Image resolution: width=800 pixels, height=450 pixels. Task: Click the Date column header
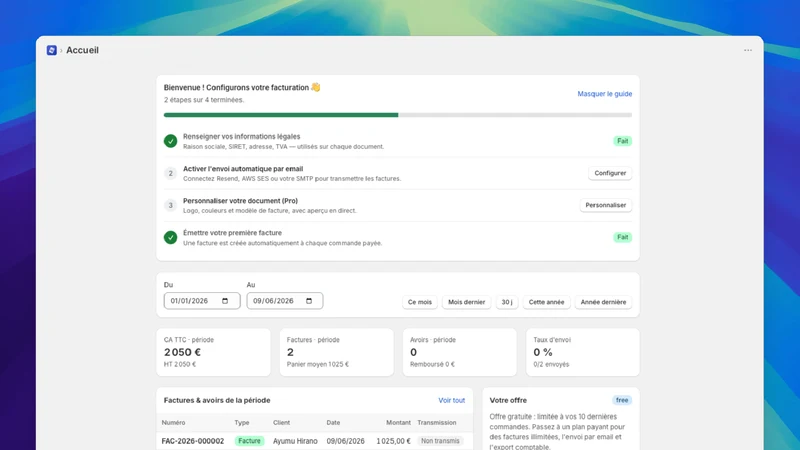[333, 422]
